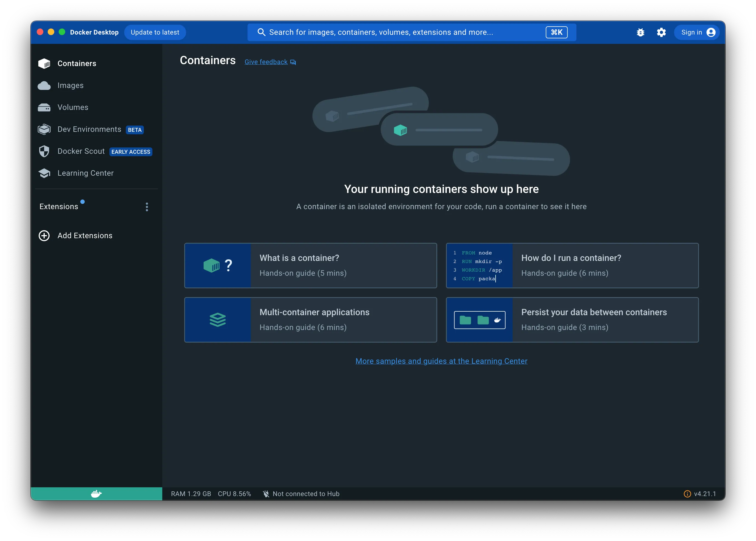Open the Multi-container applications guide card
The height and width of the screenshot is (541, 756).
tap(310, 320)
